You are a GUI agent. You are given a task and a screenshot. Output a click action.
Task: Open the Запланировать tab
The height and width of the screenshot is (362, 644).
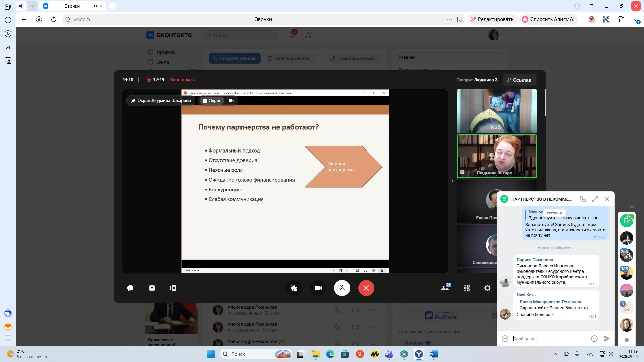288,58
